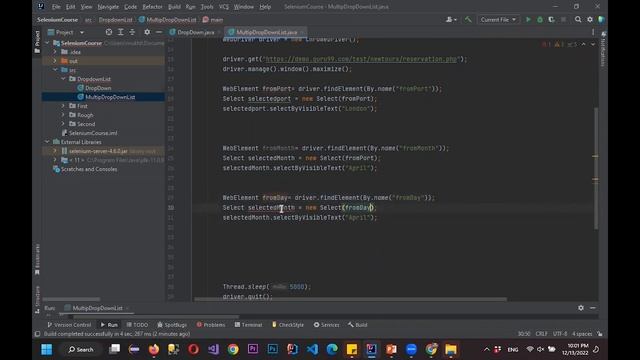
Task: Click the Build project hammer icon
Action: (468, 19)
